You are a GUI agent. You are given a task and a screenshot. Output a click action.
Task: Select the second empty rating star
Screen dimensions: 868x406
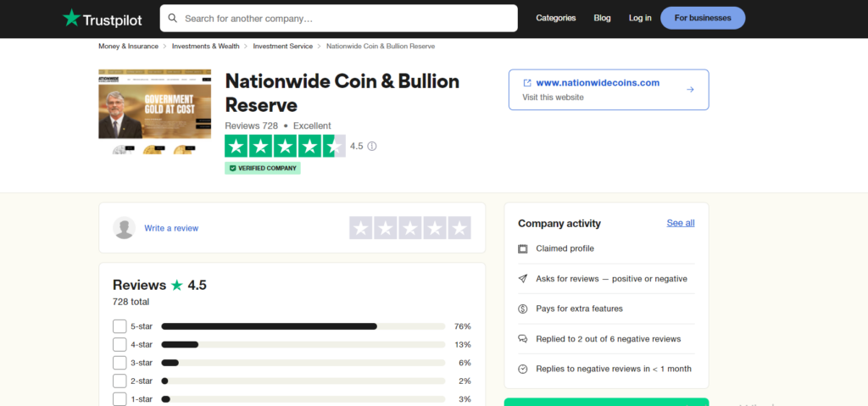click(x=386, y=228)
